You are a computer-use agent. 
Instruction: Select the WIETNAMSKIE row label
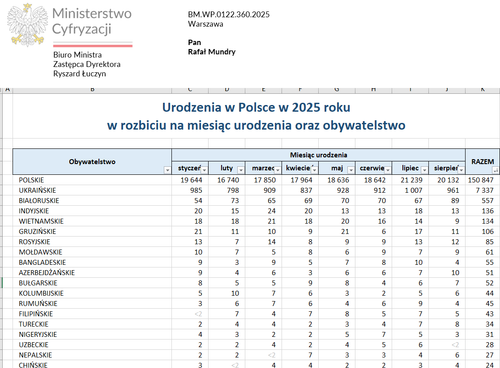click(41, 221)
